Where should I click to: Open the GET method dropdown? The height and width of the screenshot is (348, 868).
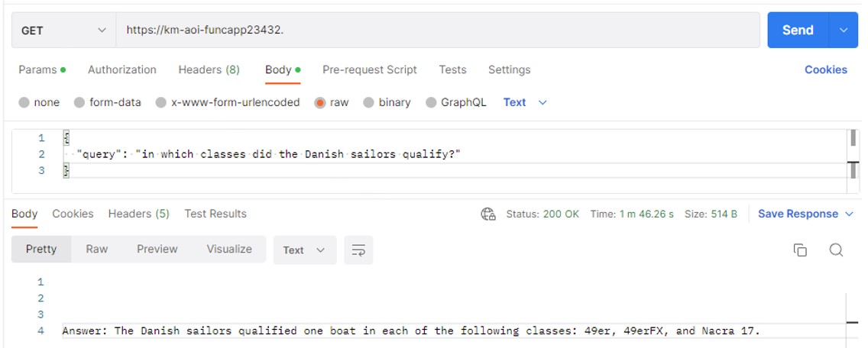pos(63,31)
